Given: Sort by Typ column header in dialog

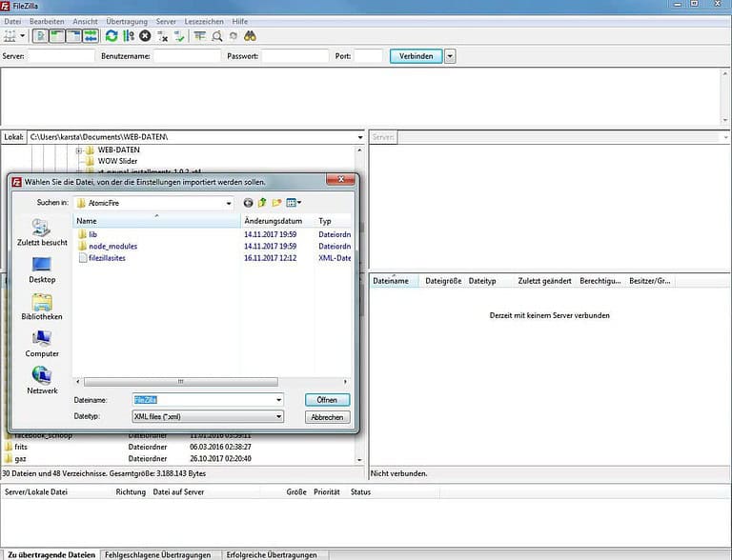Looking at the screenshot, I should coord(334,221).
